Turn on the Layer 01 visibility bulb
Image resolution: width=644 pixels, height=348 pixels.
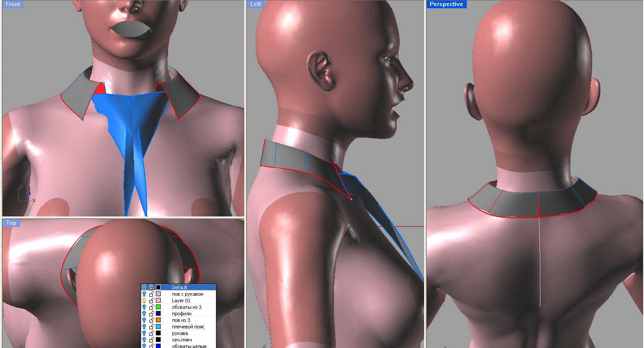(144, 301)
